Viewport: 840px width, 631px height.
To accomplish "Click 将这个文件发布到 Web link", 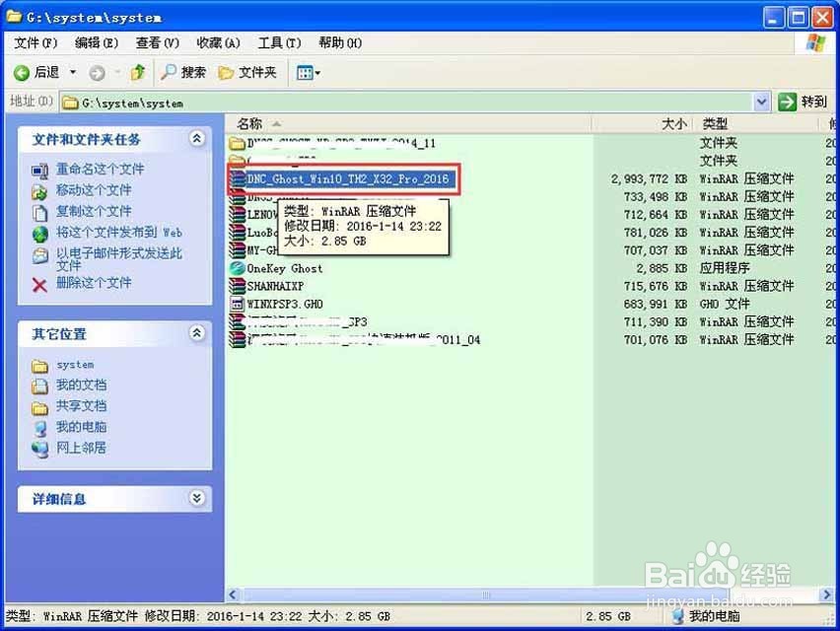I will pyautogui.click(x=119, y=232).
